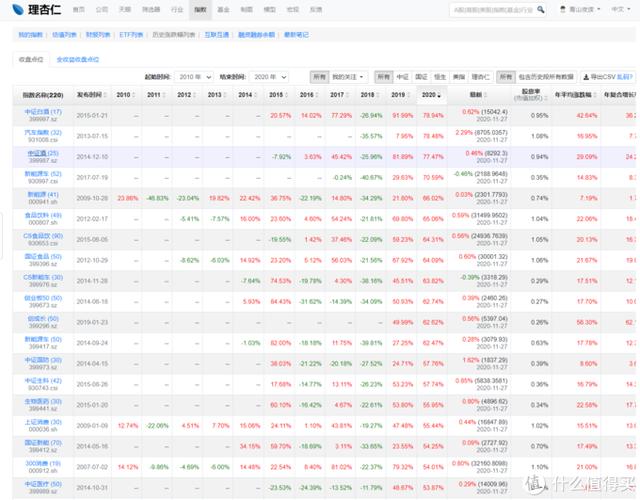Click the 导出CSV download icon
Image resolution: width=640 pixels, height=500 pixels.
(586, 77)
